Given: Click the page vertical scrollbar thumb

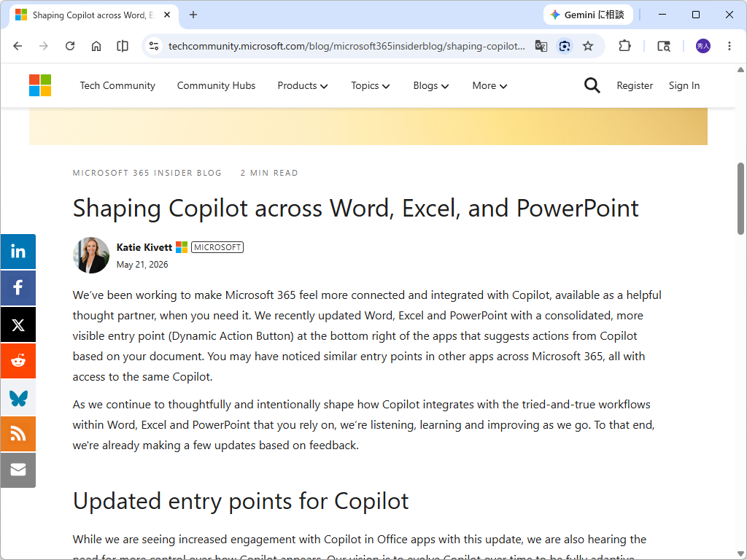Looking at the screenshot, I should pos(741,198).
